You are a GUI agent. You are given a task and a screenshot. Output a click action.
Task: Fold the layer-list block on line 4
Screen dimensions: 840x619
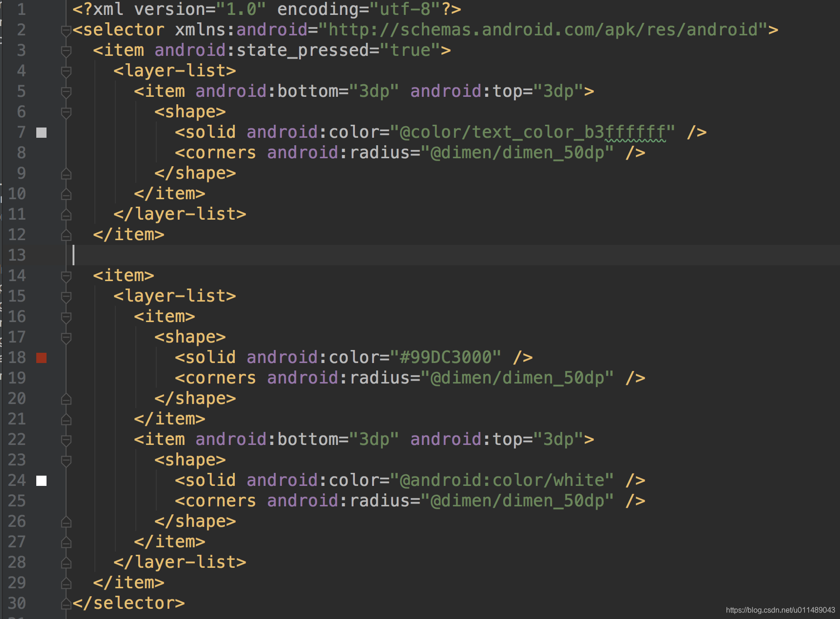(66, 72)
